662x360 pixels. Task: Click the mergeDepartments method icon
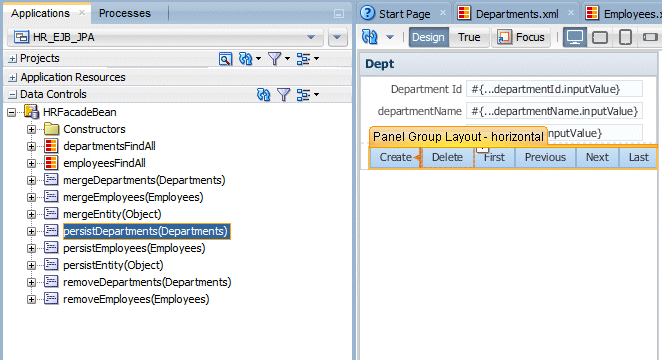point(51,180)
